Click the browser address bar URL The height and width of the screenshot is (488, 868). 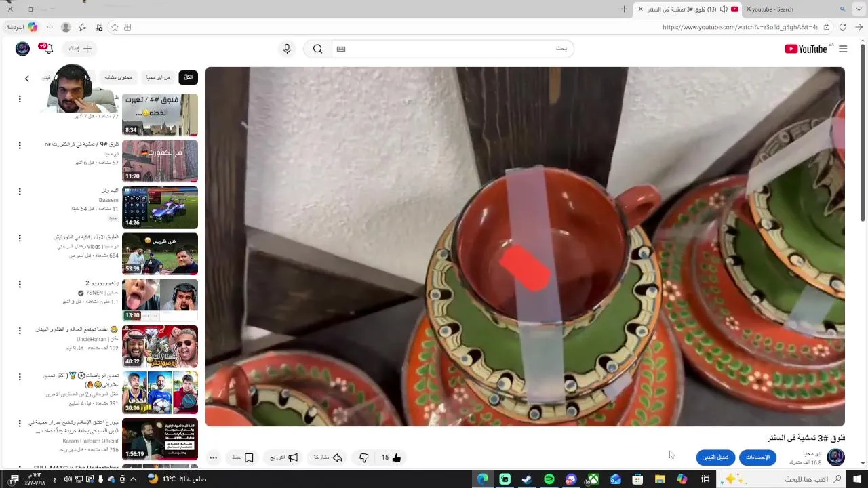pyautogui.click(x=741, y=27)
